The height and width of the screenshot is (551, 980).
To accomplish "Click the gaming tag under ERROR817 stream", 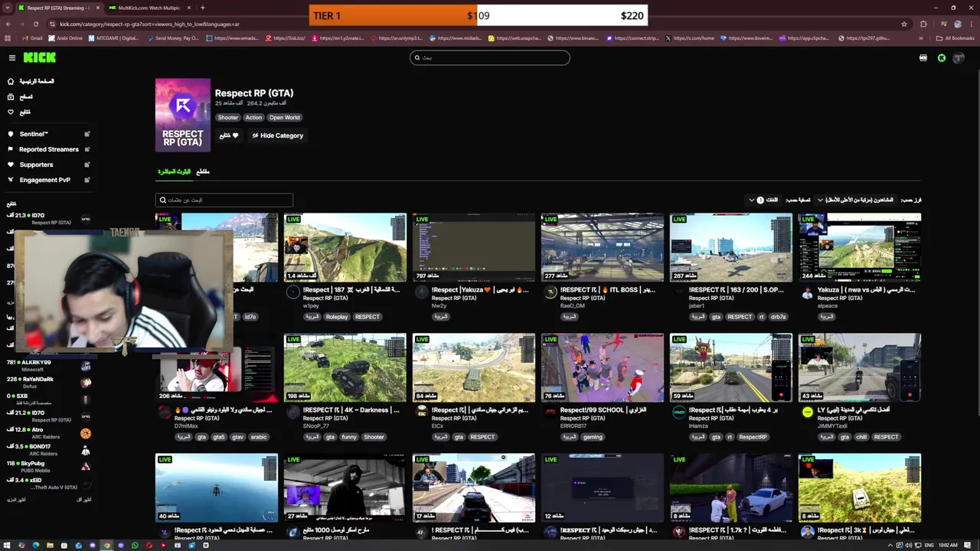I will pos(593,437).
